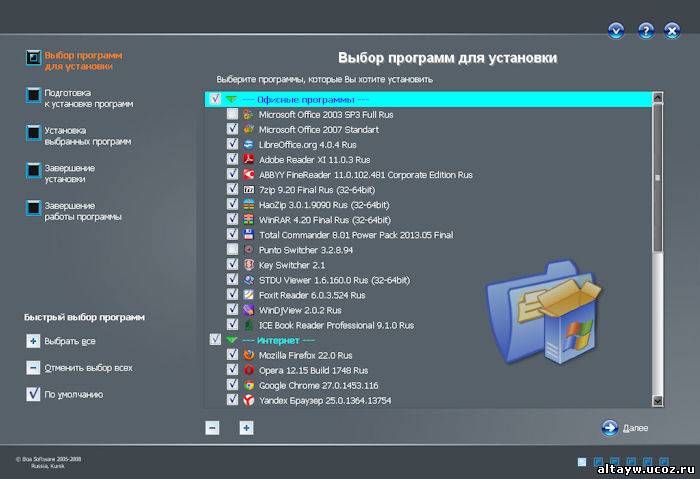Screen dimensions: 700x479
Task: Click the plus icon beside Выбрать все
Action: click(x=33, y=341)
